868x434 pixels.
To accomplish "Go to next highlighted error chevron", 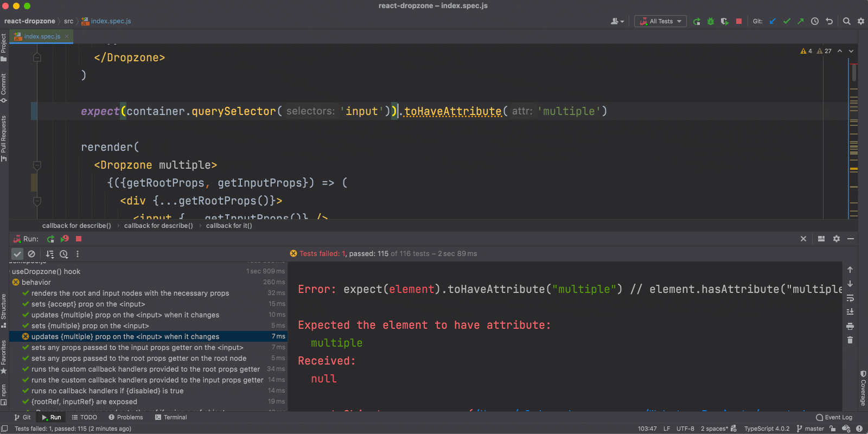I will tap(851, 51).
